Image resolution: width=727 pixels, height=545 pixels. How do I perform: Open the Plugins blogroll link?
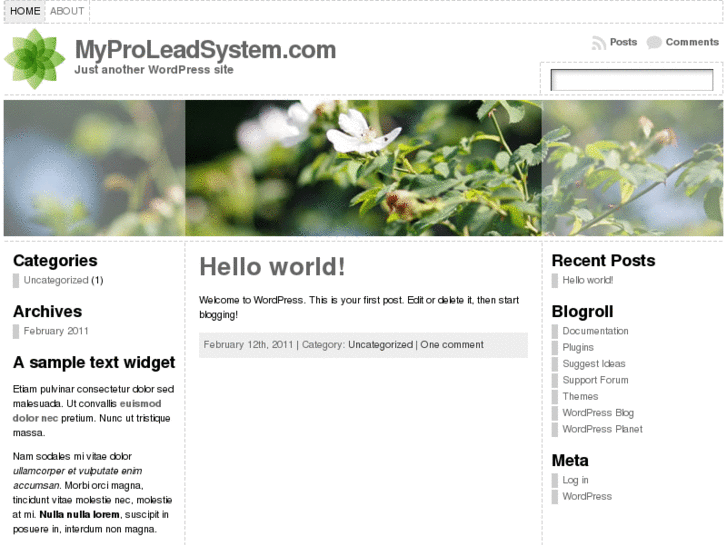[x=578, y=347]
